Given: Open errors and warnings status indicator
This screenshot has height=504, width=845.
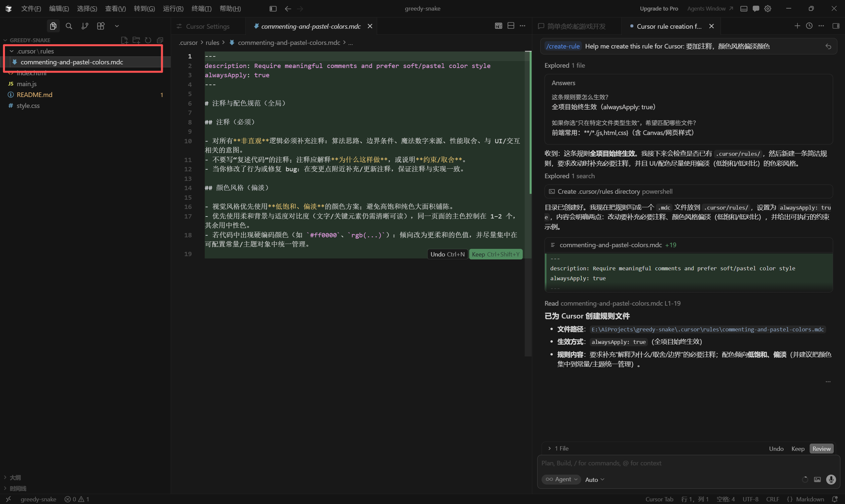Looking at the screenshot, I should click(77, 499).
